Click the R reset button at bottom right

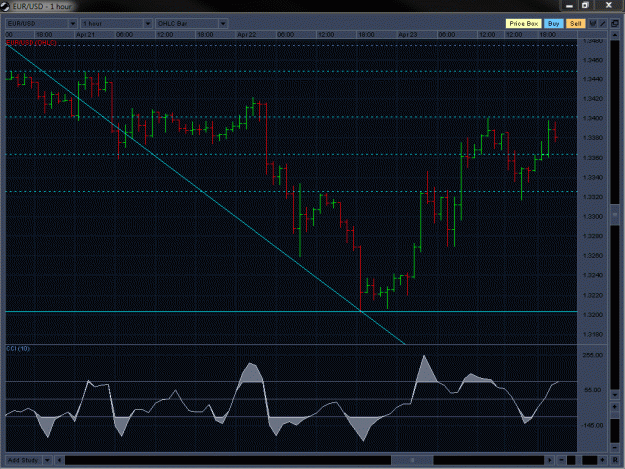(x=615, y=460)
